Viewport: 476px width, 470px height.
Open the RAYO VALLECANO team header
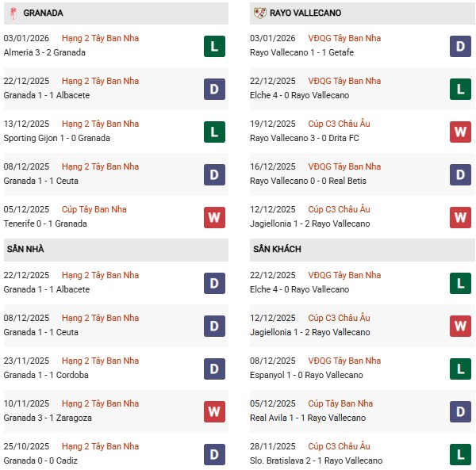pos(306,13)
